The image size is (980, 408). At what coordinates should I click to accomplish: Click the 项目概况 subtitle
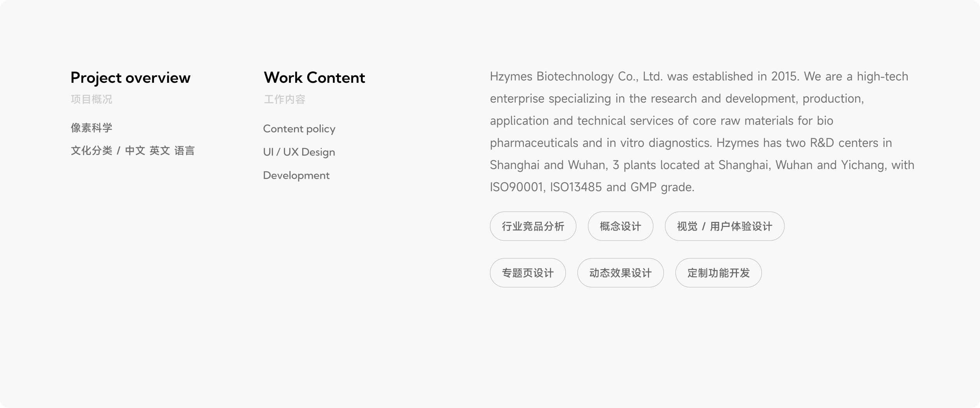(91, 99)
